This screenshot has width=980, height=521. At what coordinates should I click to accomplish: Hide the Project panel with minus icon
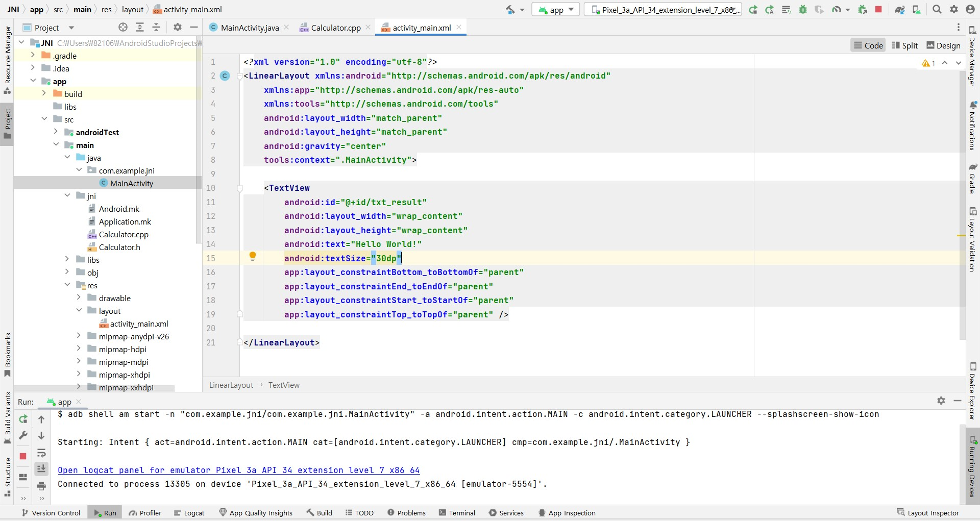(x=194, y=28)
